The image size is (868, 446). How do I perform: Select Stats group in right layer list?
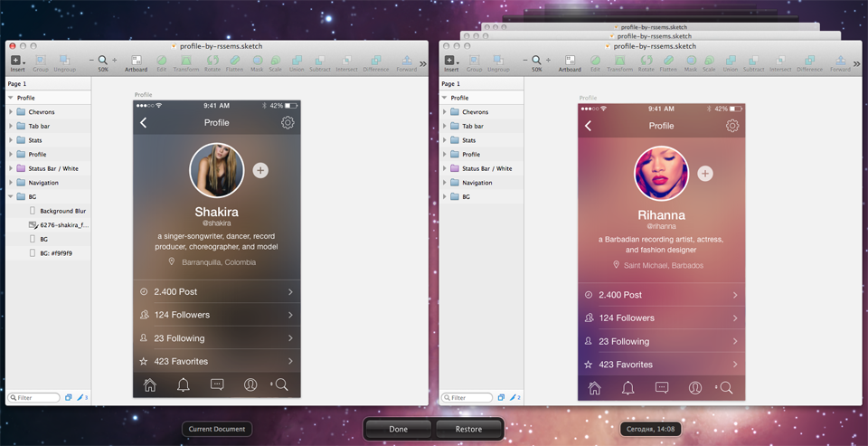click(482, 140)
